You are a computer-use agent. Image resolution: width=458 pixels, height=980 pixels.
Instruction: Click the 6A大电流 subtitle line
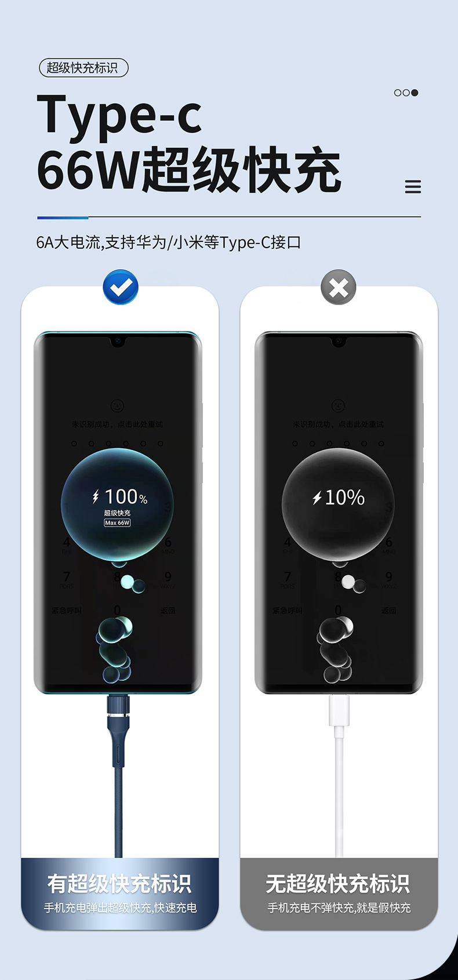169,242
